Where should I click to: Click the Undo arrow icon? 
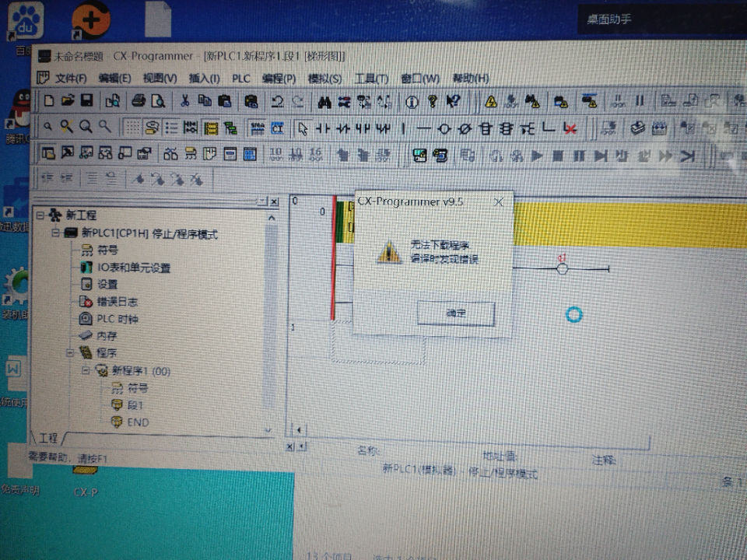[277, 101]
